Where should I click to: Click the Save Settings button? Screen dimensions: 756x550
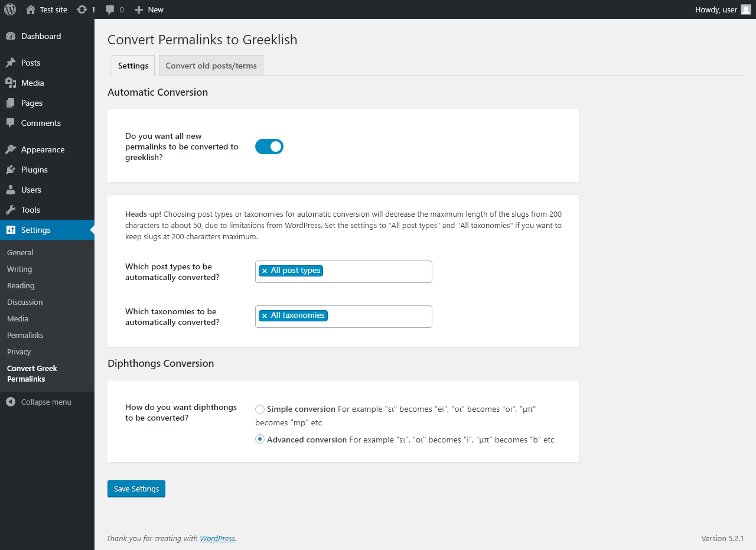point(136,489)
